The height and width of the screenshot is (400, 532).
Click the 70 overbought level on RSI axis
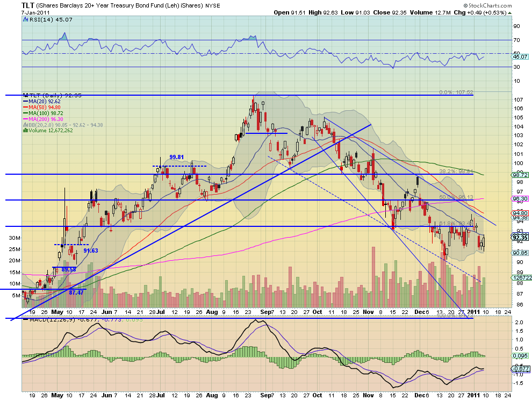click(x=516, y=40)
